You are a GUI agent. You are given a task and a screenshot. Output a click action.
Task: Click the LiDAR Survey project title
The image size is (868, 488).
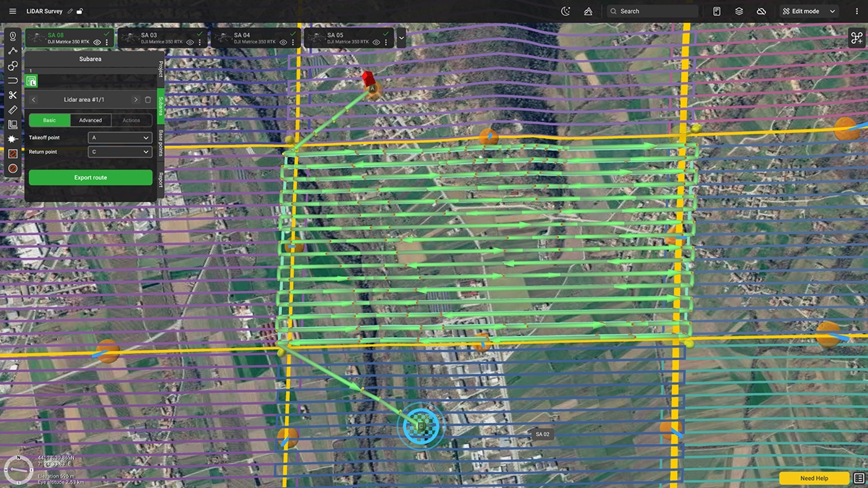click(x=44, y=11)
